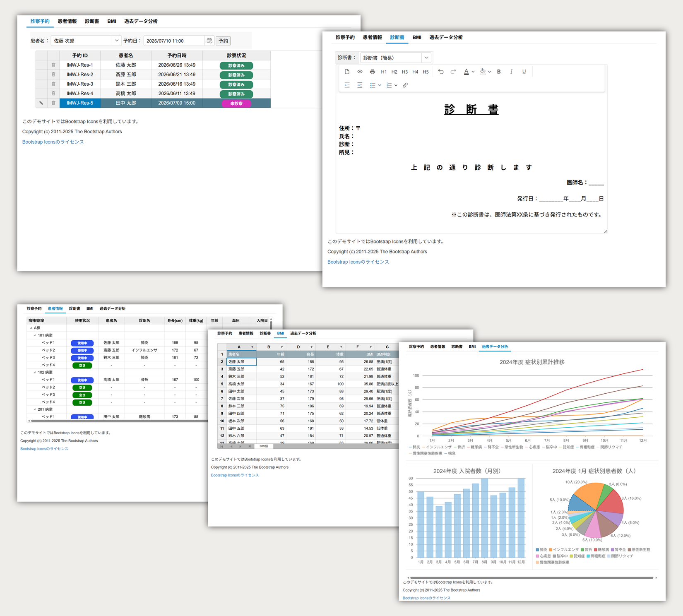Apply underline formatting in the 診断書 editor
The width and height of the screenshot is (683, 616).
tap(524, 72)
